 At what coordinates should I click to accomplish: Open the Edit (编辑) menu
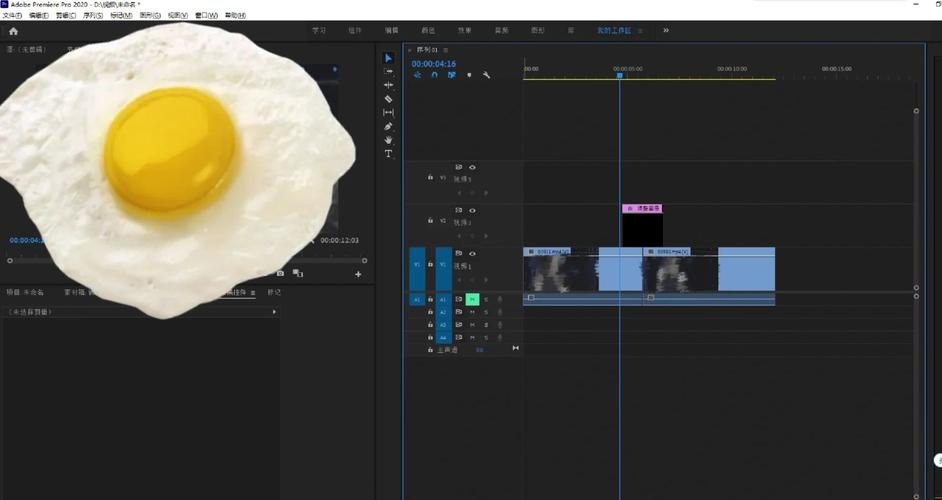[38, 15]
